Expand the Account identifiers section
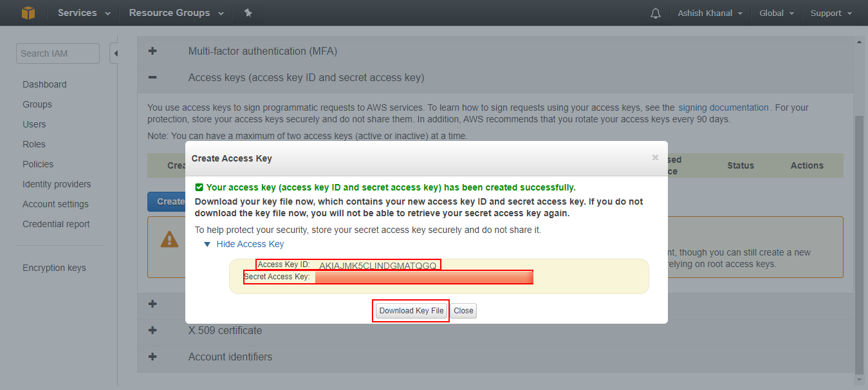868x390 pixels. coord(152,357)
